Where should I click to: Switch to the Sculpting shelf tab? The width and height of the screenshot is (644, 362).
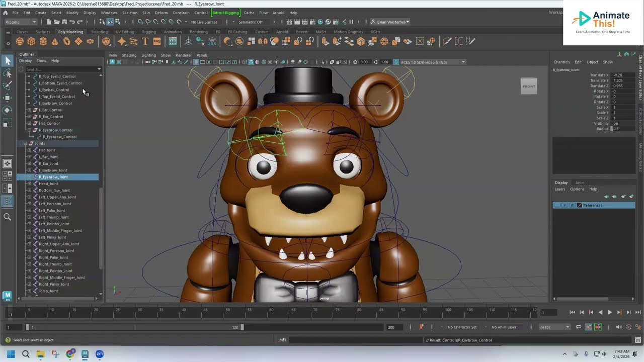tap(99, 32)
